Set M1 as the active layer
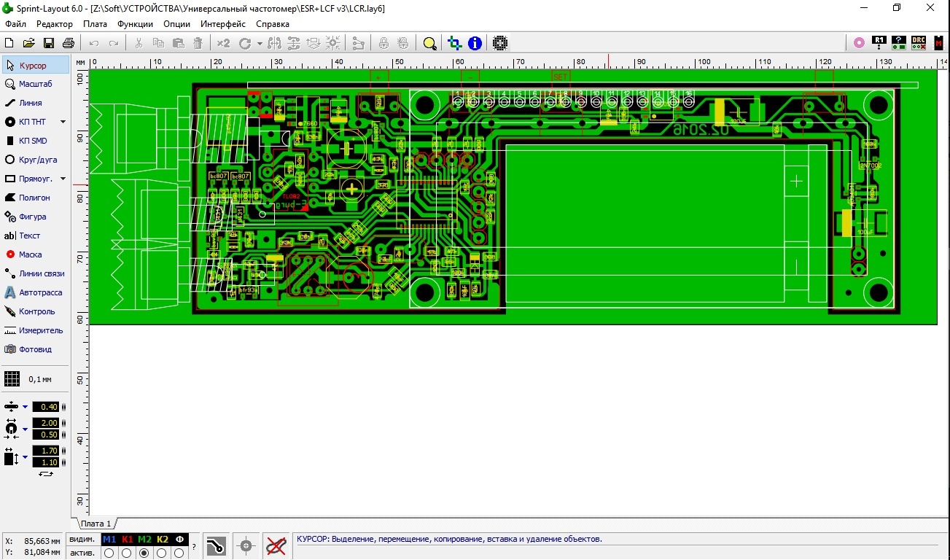This screenshot has width=950, height=560. (x=109, y=553)
